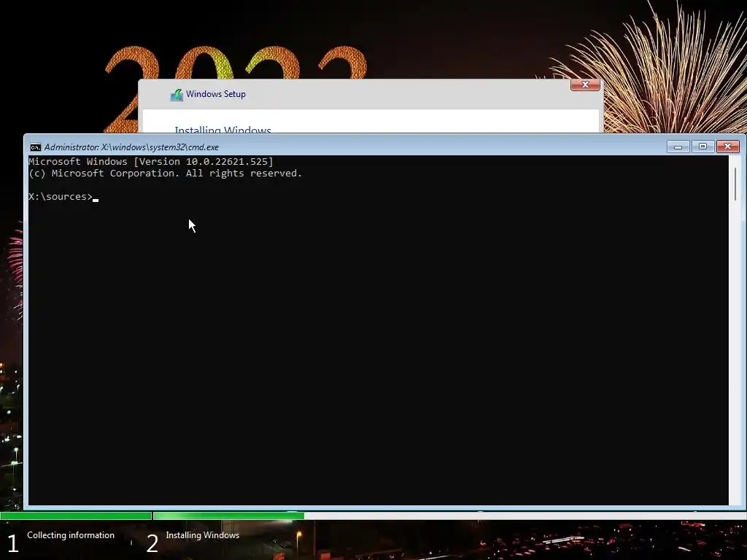Click the 'Microsoft Windows [Version 10.0.22621.525]' line
747x560 pixels.
(151, 161)
